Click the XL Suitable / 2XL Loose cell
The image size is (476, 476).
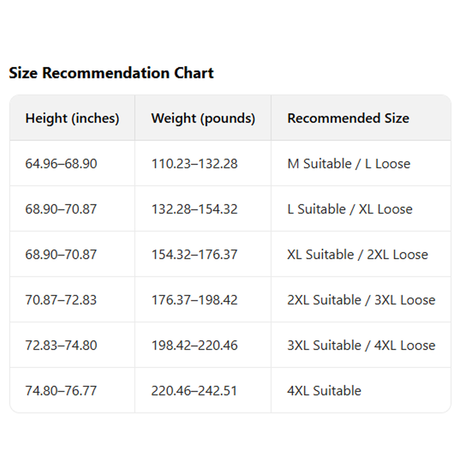click(x=357, y=254)
